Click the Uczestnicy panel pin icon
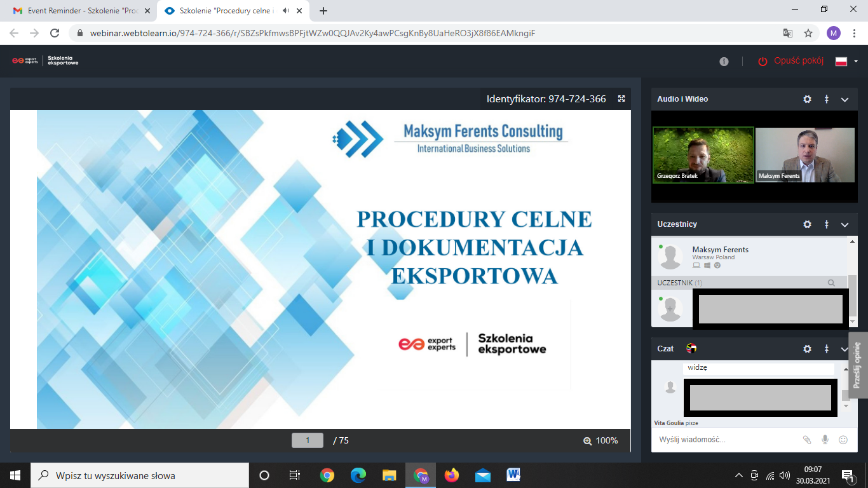Screen dimensions: 868x488 pos(827,224)
